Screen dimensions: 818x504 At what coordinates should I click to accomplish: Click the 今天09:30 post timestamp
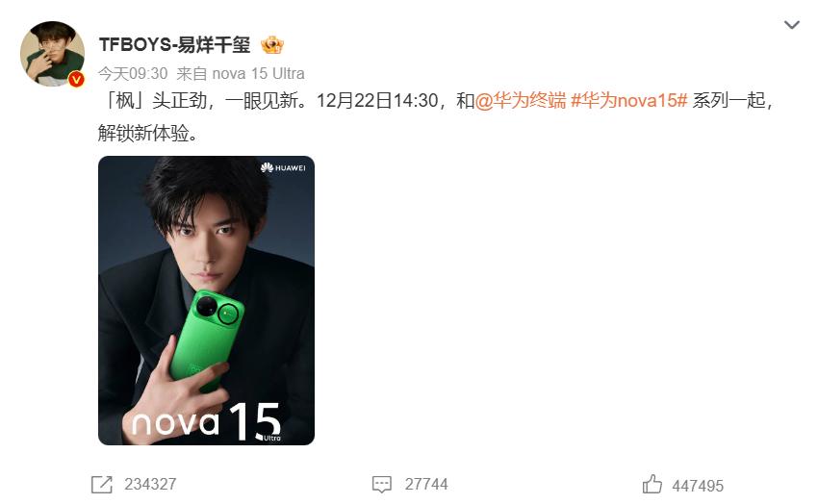[x=133, y=73]
